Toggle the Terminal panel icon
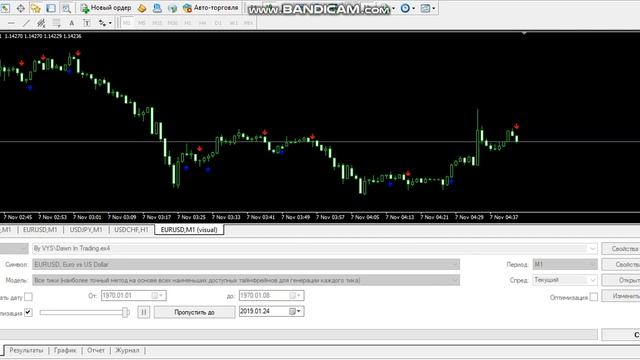 pyautogui.click(x=51, y=8)
